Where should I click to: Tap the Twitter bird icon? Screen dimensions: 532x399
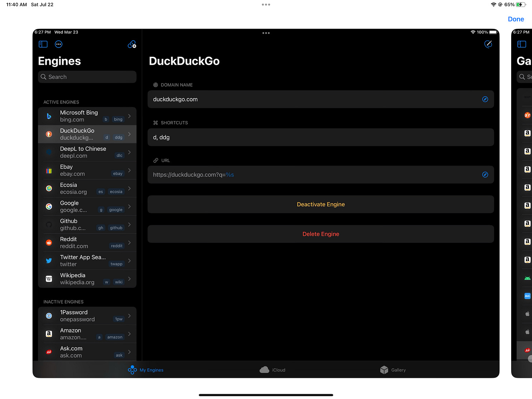(49, 261)
